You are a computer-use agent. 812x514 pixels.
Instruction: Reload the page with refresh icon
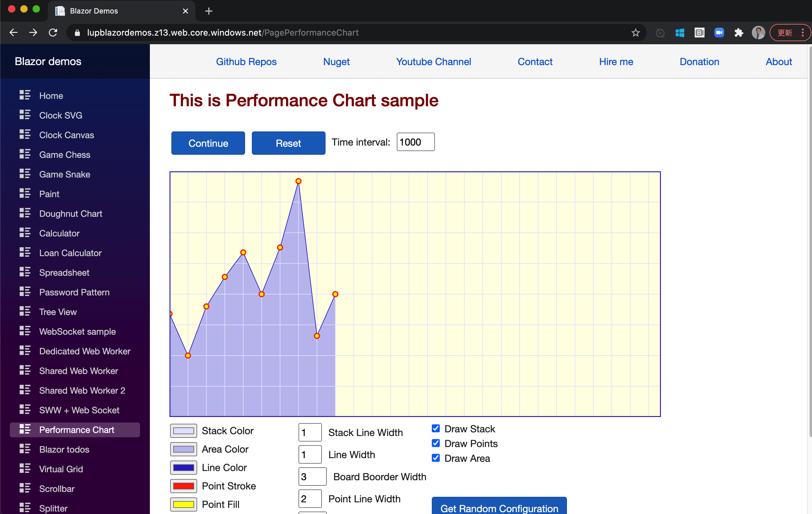click(53, 33)
